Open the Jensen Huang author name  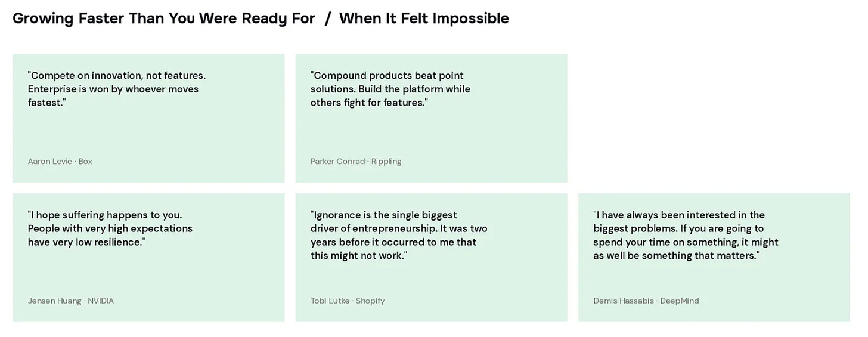(x=54, y=301)
